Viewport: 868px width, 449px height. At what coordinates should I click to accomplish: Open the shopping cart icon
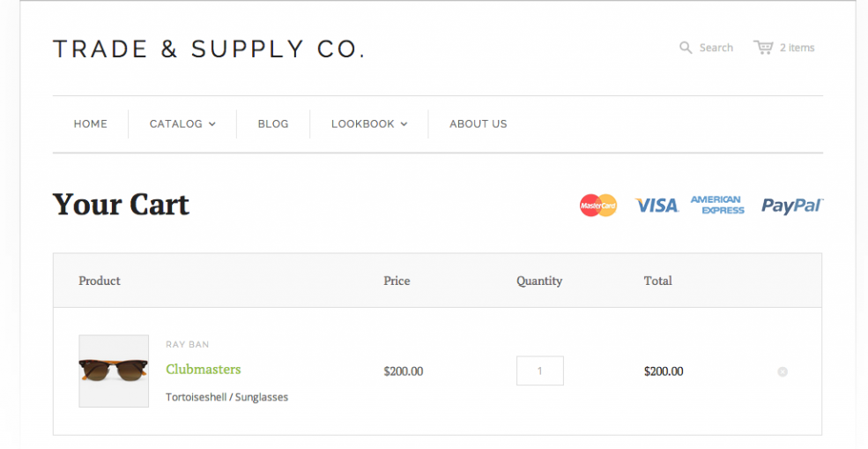762,47
